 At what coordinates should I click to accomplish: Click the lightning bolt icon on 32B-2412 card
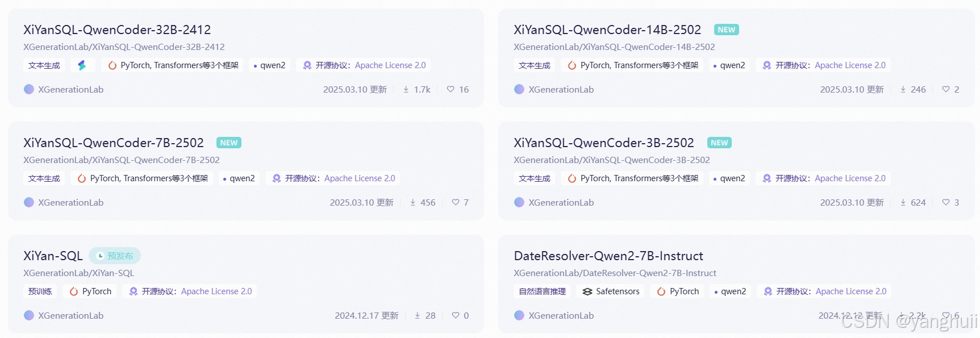82,65
